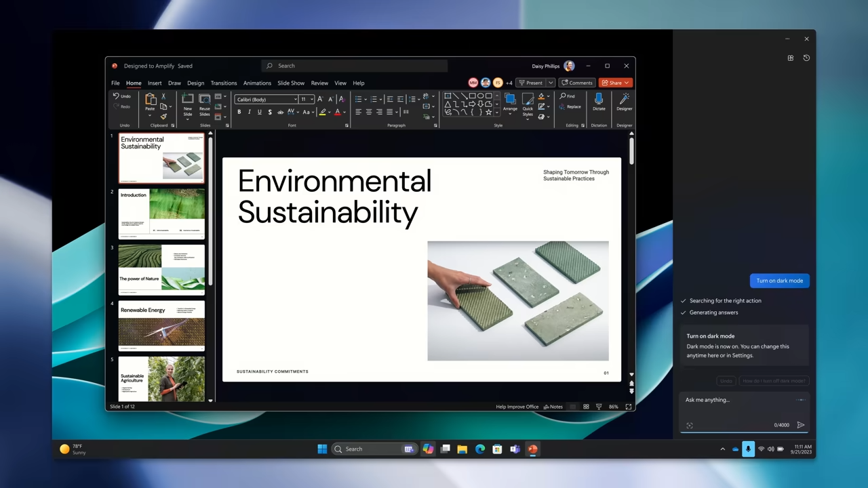868x488 pixels.
Task: Switch to Slide Sorter view in status bar
Action: (586, 407)
